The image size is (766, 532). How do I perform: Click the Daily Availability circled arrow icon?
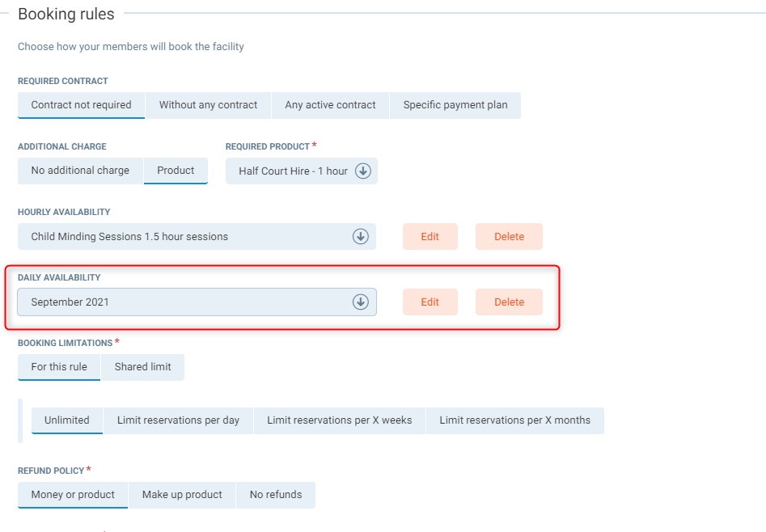(x=361, y=302)
